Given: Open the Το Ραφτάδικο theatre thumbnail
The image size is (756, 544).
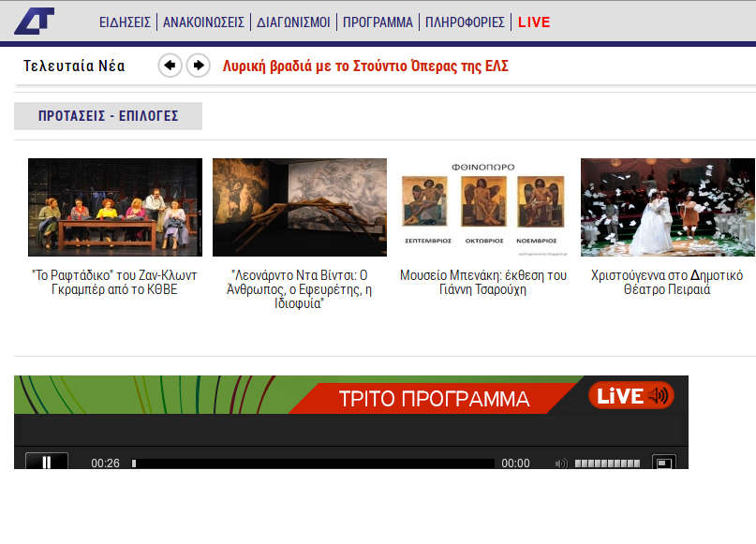Looking at the screenshot, I should coord(115,207).
